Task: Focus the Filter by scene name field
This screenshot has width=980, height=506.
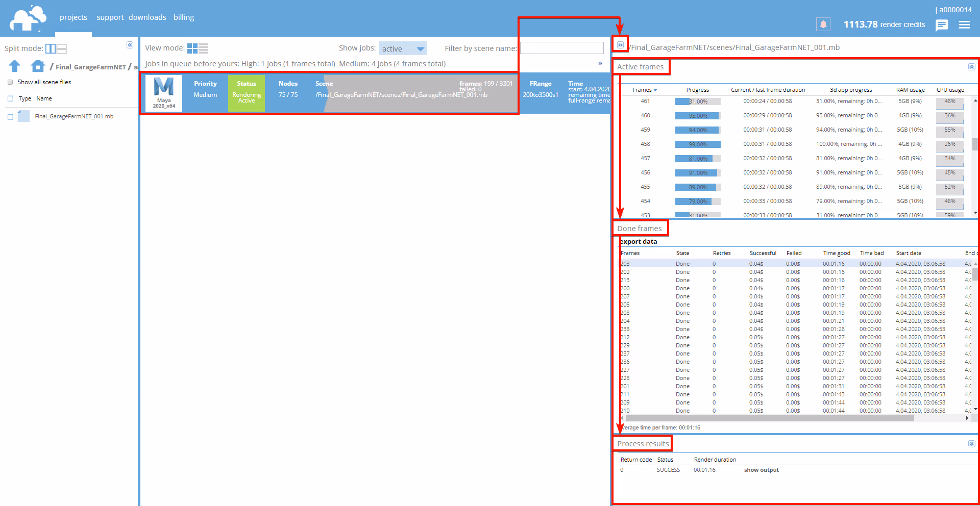Action: [x=562, y=48]
